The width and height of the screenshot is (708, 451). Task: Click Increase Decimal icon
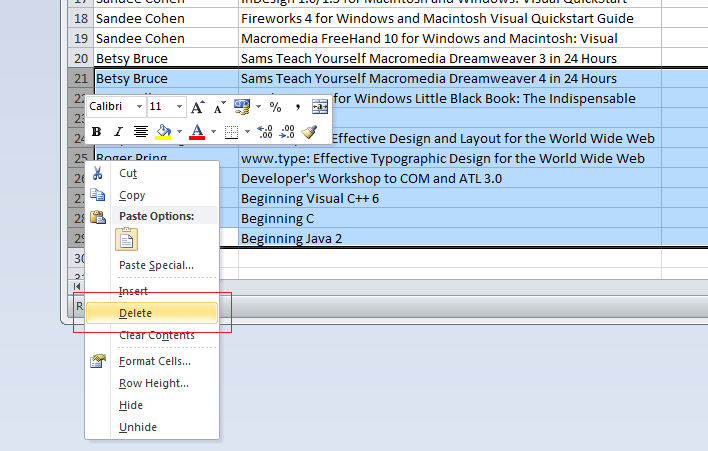(265, 132)
